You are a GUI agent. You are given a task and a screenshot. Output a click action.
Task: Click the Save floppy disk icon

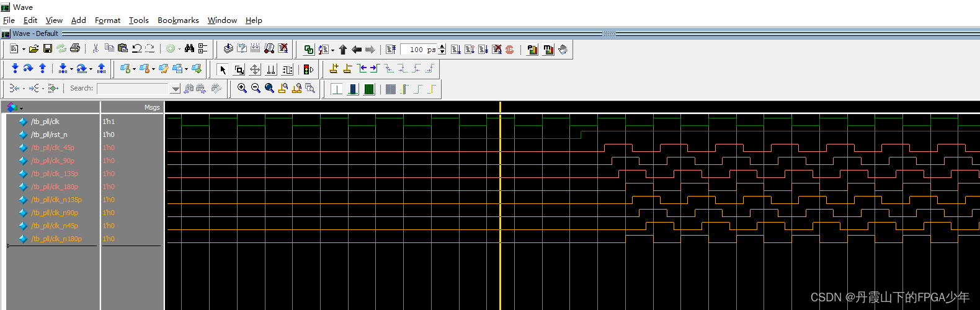[47, 48]
